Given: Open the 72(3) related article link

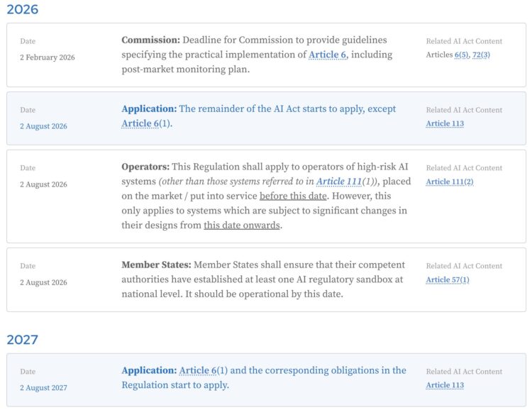Looking at the screenshot, I should pos(481,55).
